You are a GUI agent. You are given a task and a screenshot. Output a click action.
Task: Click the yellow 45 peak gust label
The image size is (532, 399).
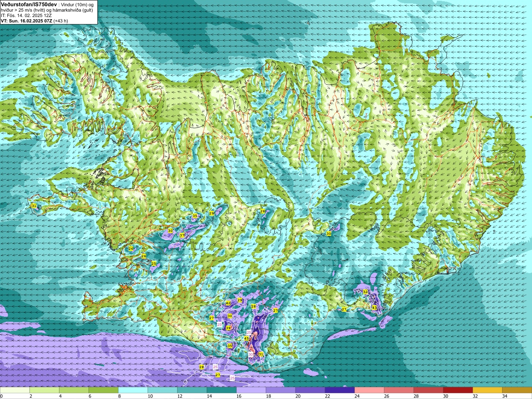pos(246,339)
